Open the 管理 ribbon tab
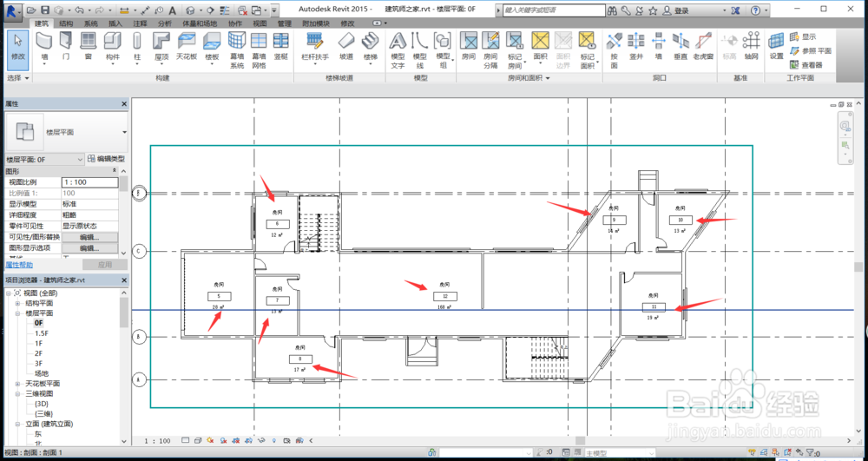This screenshot has height=461, width=868. pyautogui.click(x=284, y=23)
